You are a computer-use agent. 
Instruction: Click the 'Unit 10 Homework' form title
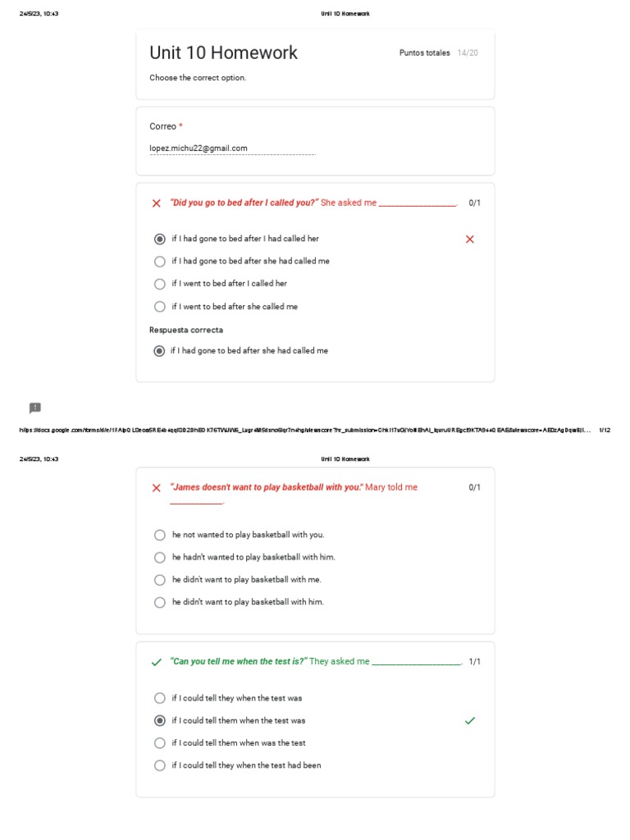point(223,53)
